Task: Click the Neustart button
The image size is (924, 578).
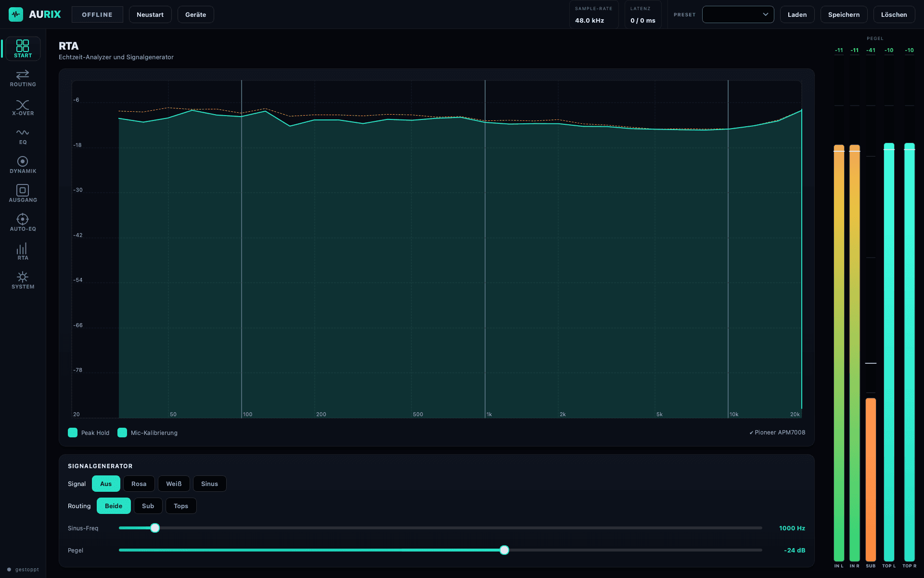Action: coord(150,14)
